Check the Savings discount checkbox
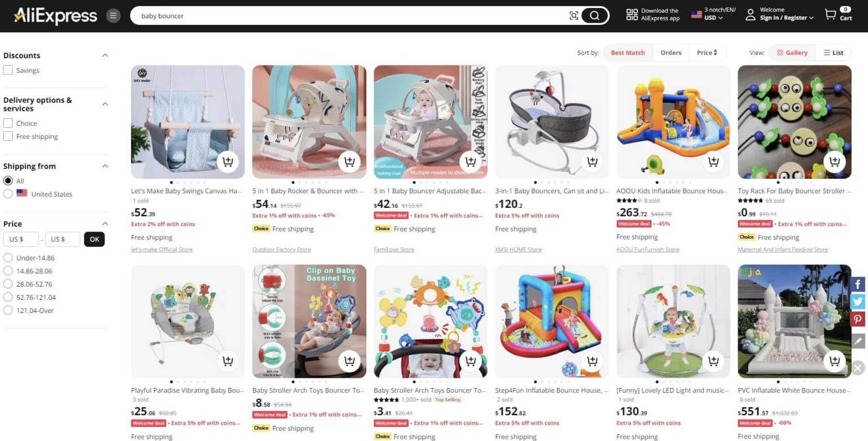 pos(8,70)
